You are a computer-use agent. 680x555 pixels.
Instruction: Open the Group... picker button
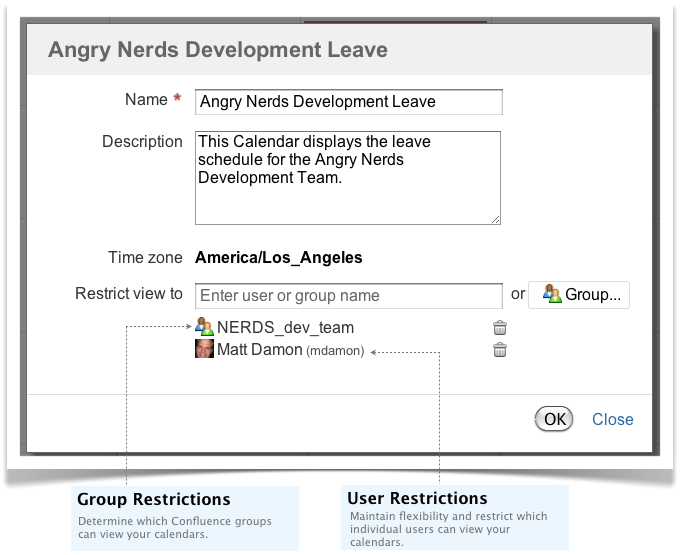579,295
